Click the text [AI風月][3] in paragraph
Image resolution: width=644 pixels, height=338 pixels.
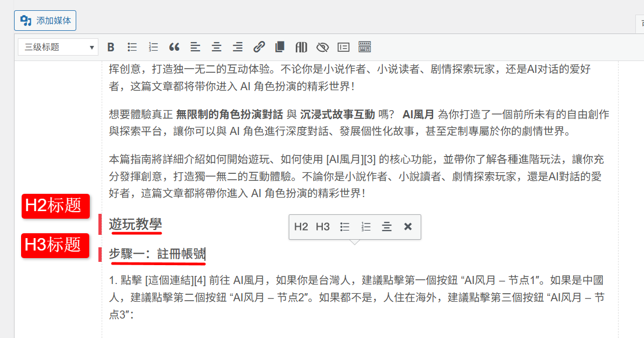[351, 159]
